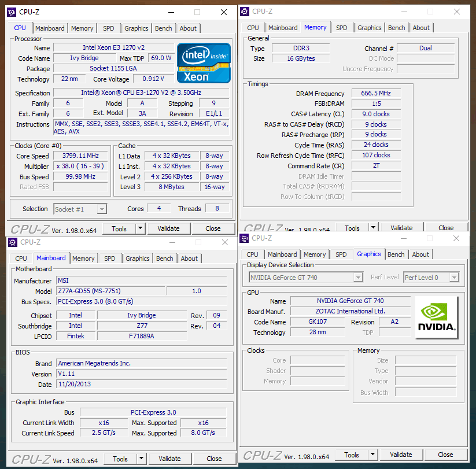Click Close in the Mainboard tab window
Screen dimensions: 476x469
point(214,459)
